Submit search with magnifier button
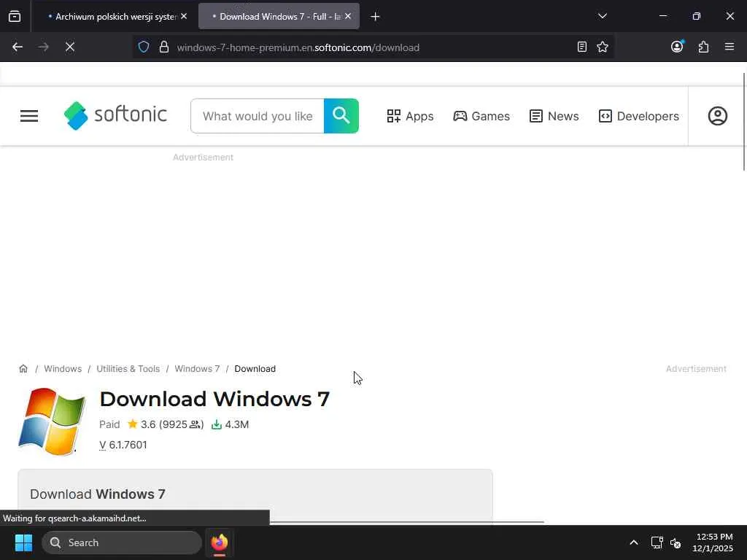The width and height of the screenshot is (747, 560). coord(341,116)
